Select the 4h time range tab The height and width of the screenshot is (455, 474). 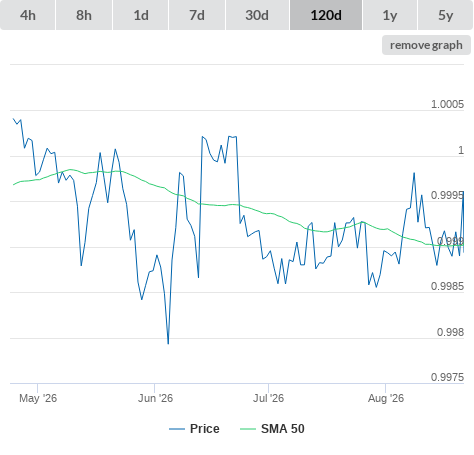(x=28, y=15)
